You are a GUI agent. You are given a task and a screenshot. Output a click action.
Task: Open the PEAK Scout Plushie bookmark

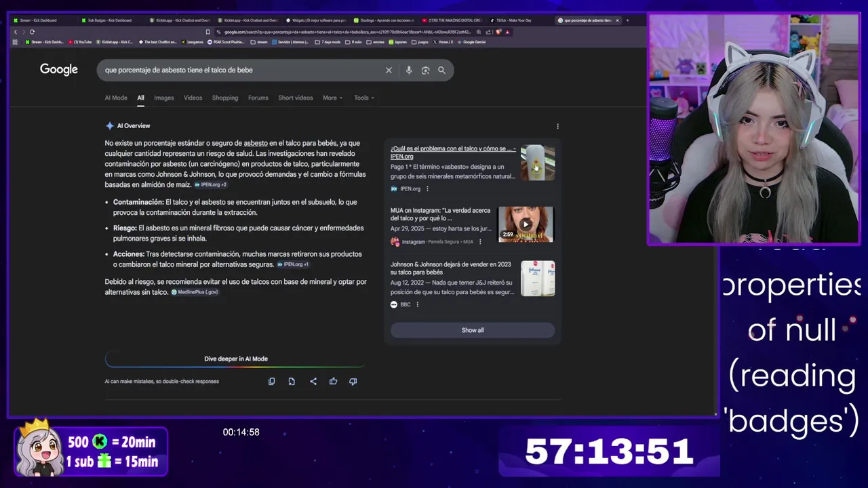(x=225, y=42)
